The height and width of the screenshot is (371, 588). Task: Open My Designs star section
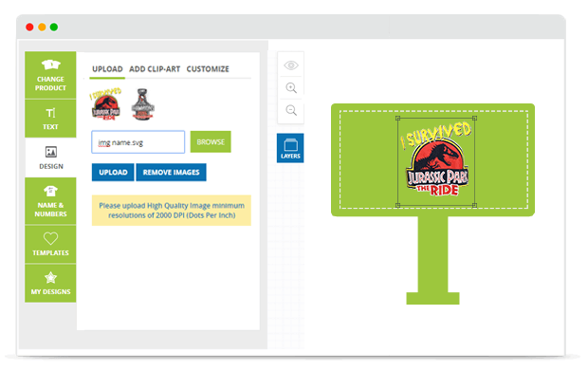50,283
